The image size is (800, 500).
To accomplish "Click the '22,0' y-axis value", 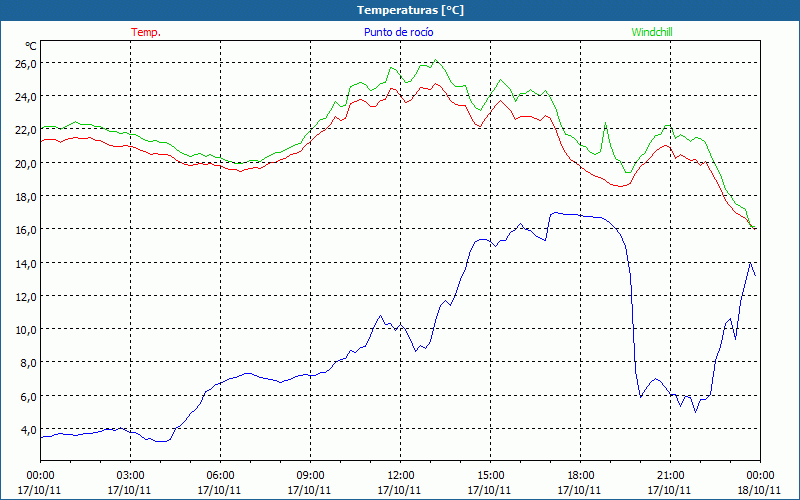I will pyautogui.click(x=26, y=130).
